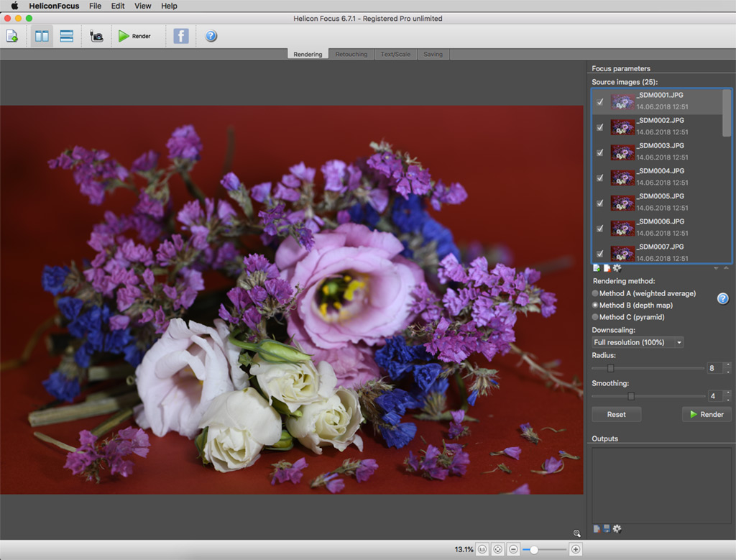Screen dimensions: 736x560
Task: Click the zoom in plus button
Action: pos(575,549)
